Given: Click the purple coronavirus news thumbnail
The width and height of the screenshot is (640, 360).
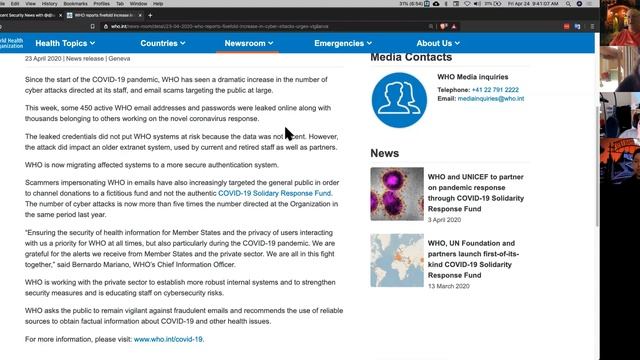Looking at the screenshot, I should (x=397, y=194).
